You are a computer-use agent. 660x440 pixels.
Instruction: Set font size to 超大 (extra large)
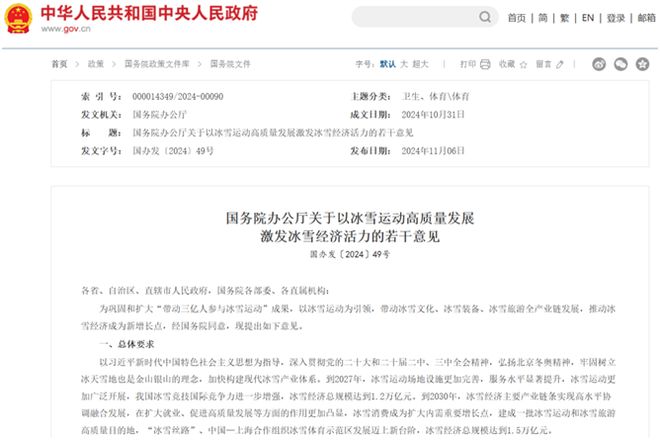(421, 64)
